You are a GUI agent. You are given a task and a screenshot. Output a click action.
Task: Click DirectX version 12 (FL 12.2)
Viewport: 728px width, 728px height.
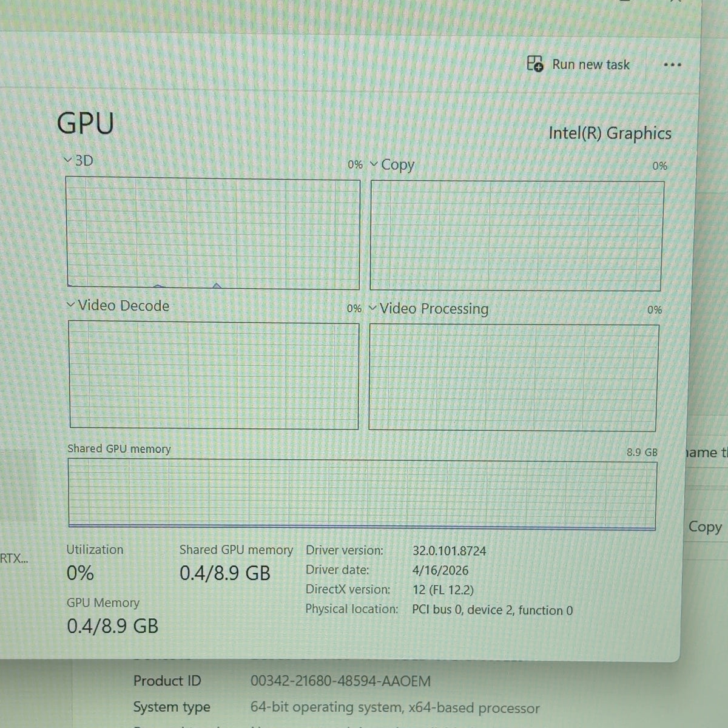click(443, 590)
